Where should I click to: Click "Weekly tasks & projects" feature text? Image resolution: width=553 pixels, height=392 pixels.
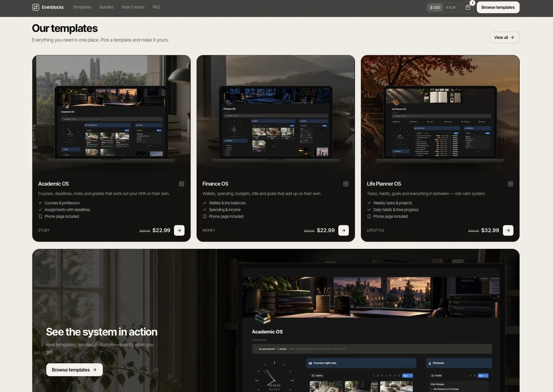[393, 203]
